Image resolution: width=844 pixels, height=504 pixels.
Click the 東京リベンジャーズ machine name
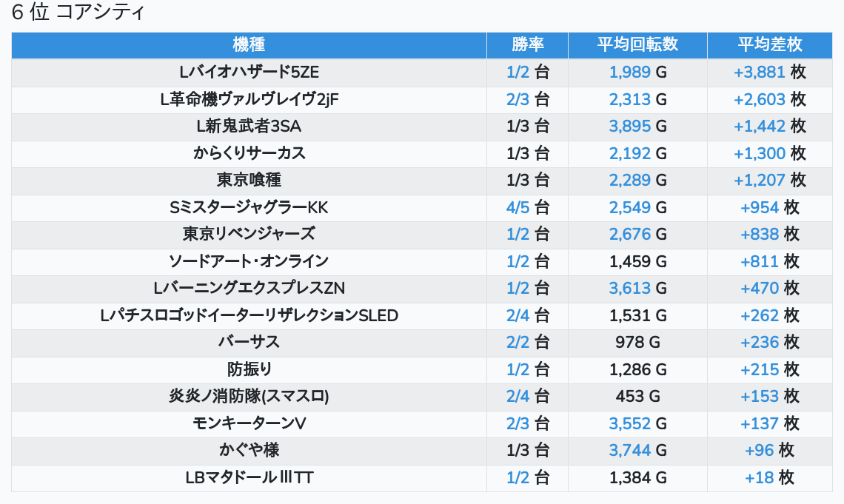(x=249, y=234)
